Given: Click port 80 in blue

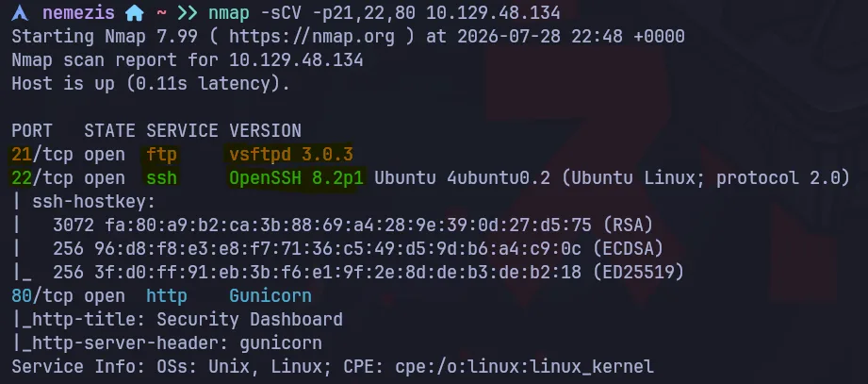Looking at the screenshot, I should (x=22, y=296).
